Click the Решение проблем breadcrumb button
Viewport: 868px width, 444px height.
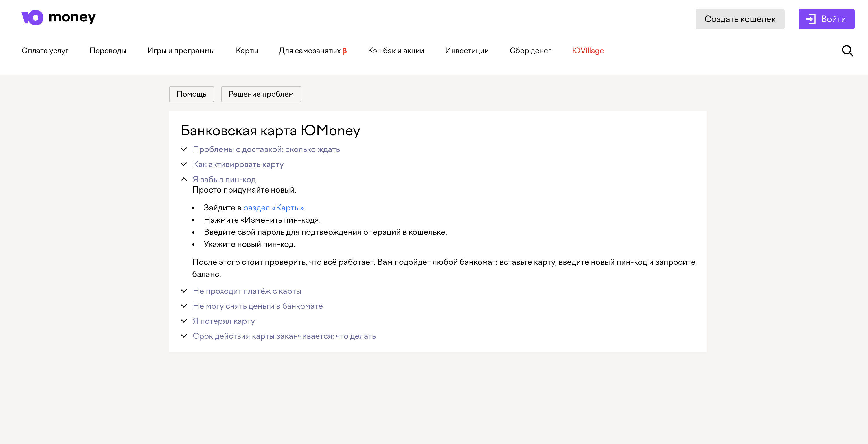(261, 94)
